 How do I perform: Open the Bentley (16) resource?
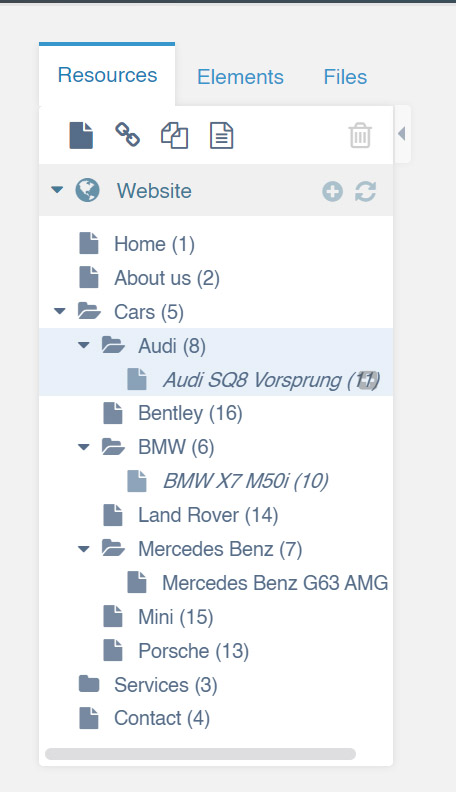190,413
